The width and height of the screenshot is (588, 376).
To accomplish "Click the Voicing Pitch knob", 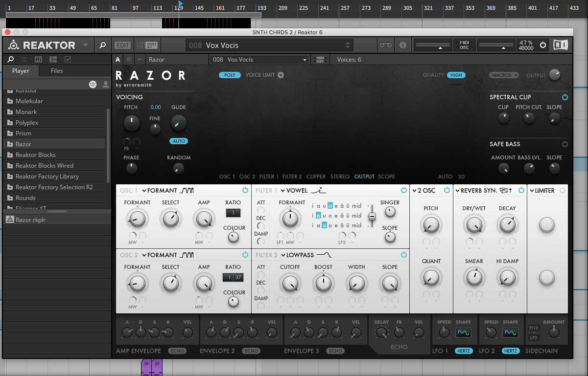I will pos(131,123).
